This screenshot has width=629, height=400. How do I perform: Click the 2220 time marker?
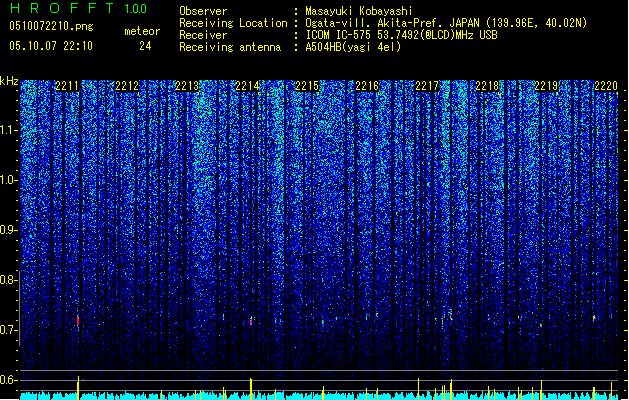606,86
